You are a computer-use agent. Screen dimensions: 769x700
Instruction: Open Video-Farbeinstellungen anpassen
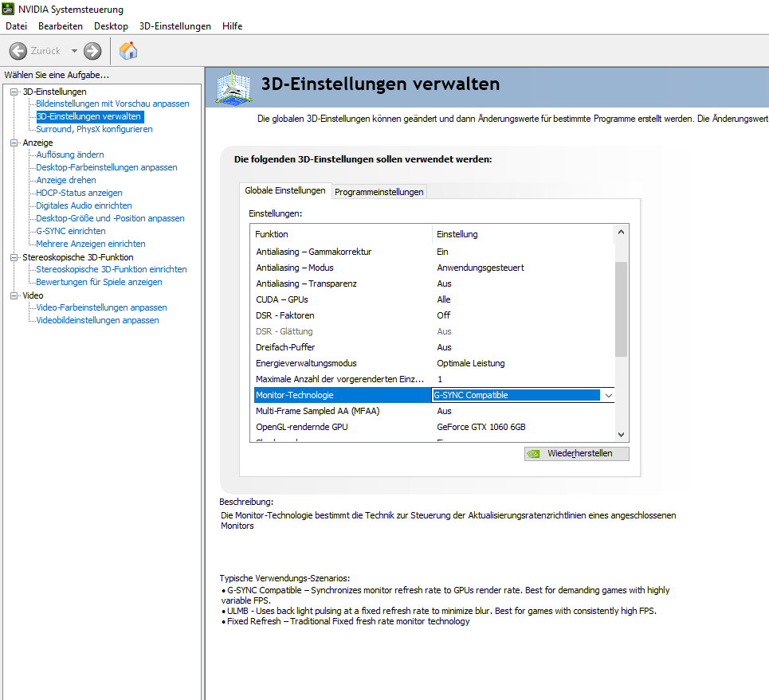click(x=101, y=307)
